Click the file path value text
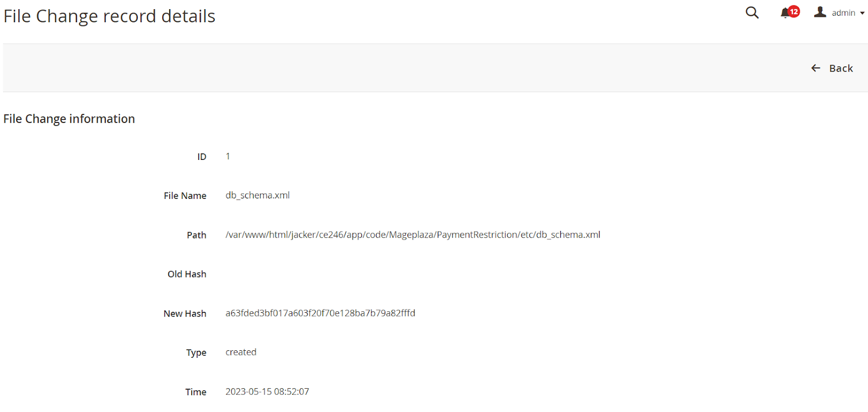 413,235
